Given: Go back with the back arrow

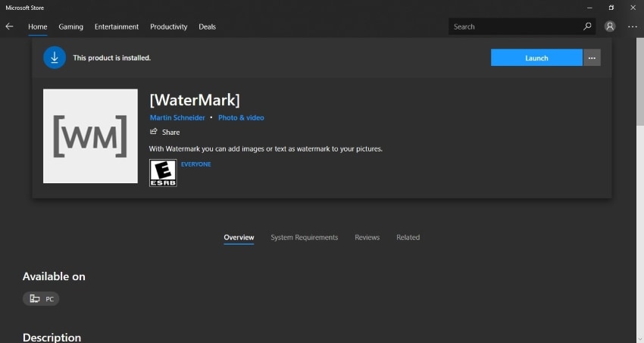Looking at the screenshot, I should pos(9,27).
